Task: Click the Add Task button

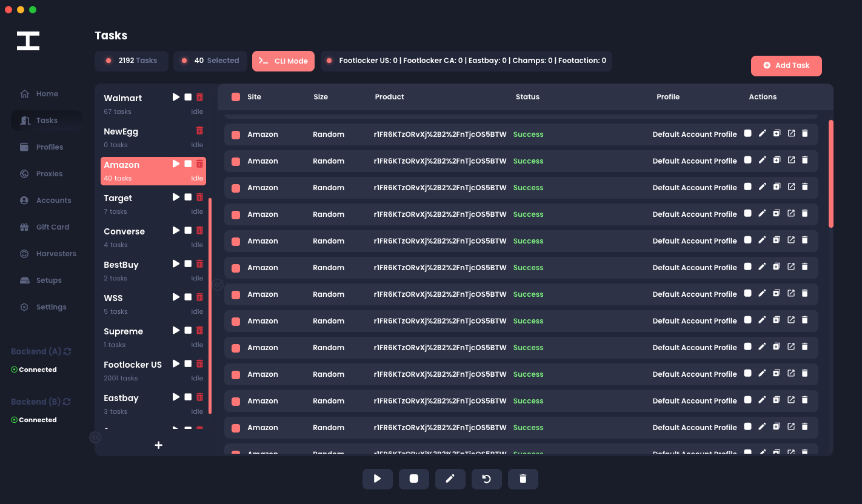Action: coord(786,65)
